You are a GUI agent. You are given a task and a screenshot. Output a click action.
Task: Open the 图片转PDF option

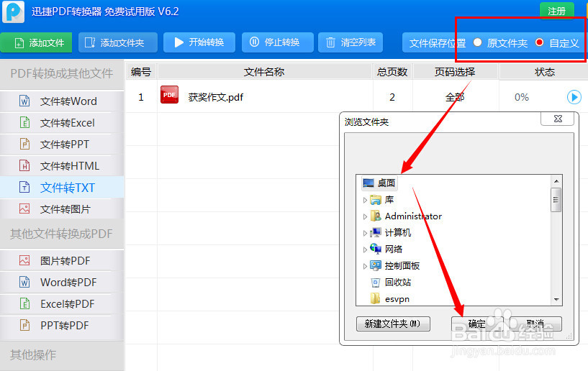62,261
